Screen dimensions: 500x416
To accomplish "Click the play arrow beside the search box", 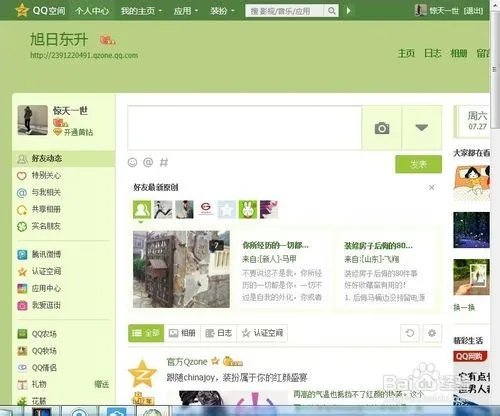I will (348, 11).
